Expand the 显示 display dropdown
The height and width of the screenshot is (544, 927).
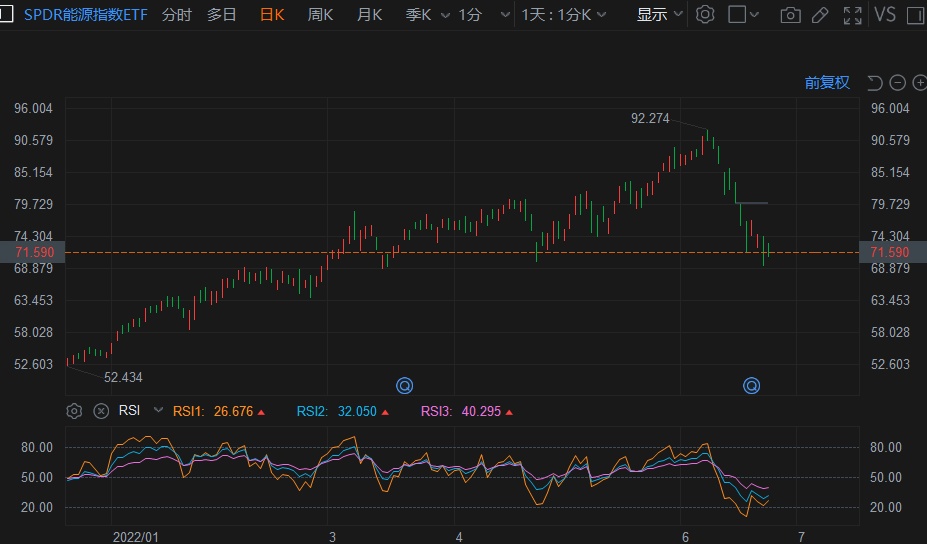click(660, 15)
